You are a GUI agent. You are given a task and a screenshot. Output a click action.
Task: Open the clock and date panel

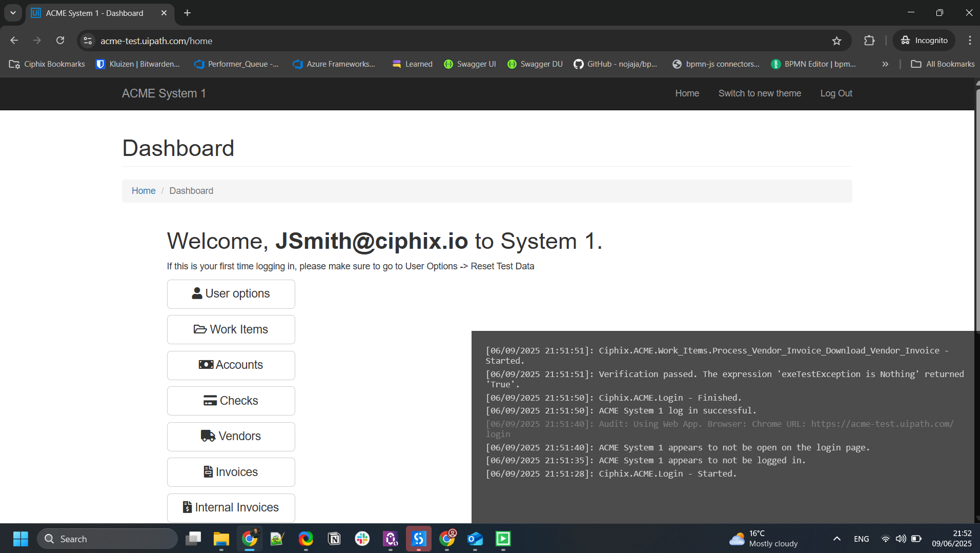[x=951, y=539]
